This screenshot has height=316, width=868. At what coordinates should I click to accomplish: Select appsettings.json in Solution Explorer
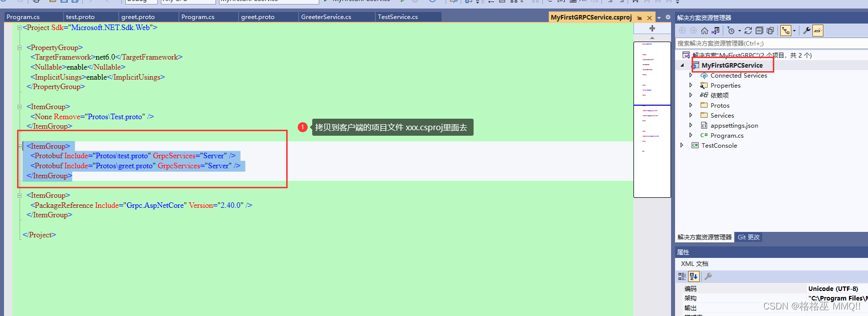pos(734,126)
